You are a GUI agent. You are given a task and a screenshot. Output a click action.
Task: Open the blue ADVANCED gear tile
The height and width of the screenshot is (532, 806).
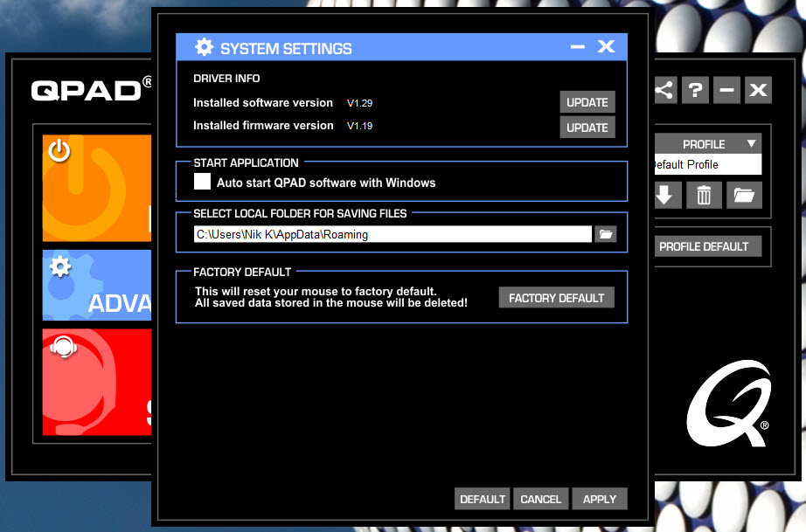97,285
